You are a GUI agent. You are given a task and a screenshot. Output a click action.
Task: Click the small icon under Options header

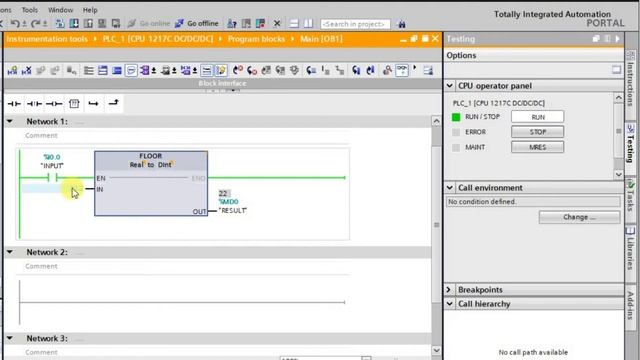(616, 70)
